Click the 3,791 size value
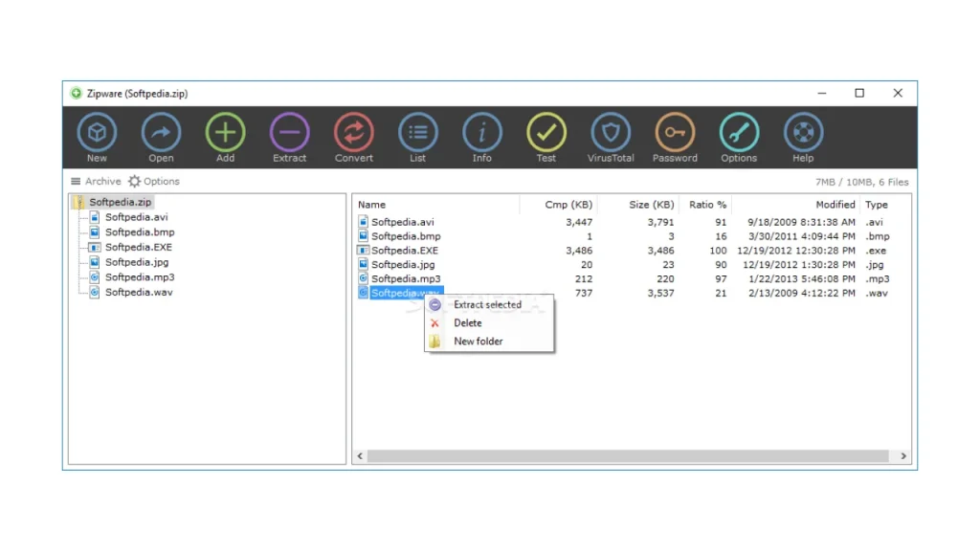Image resolution: width=980 pixels, height=551 pixels. [660, 222]
